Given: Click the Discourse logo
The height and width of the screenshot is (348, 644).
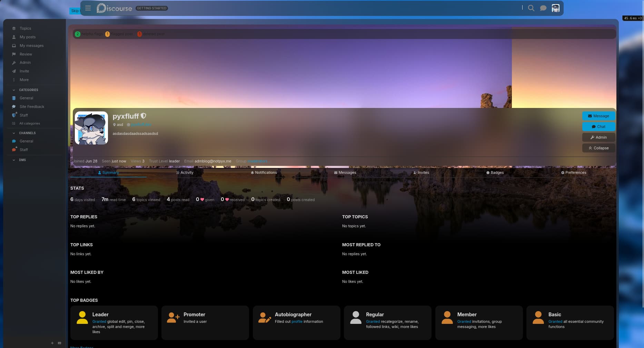Looking at the screenshot, I should [115, 8].
